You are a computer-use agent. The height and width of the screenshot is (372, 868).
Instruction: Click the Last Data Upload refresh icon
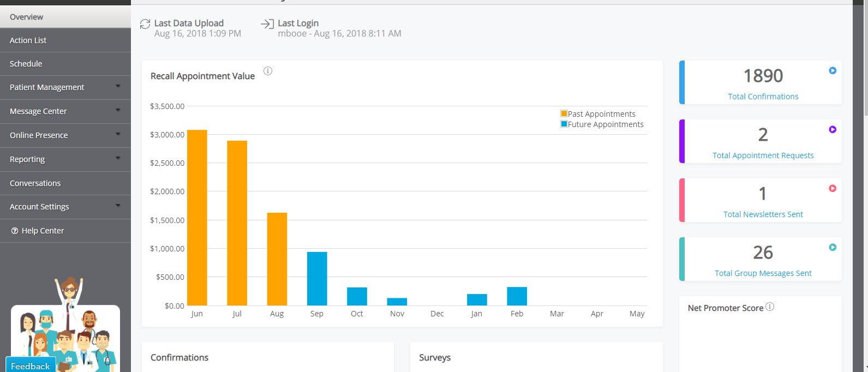point(145,23)
